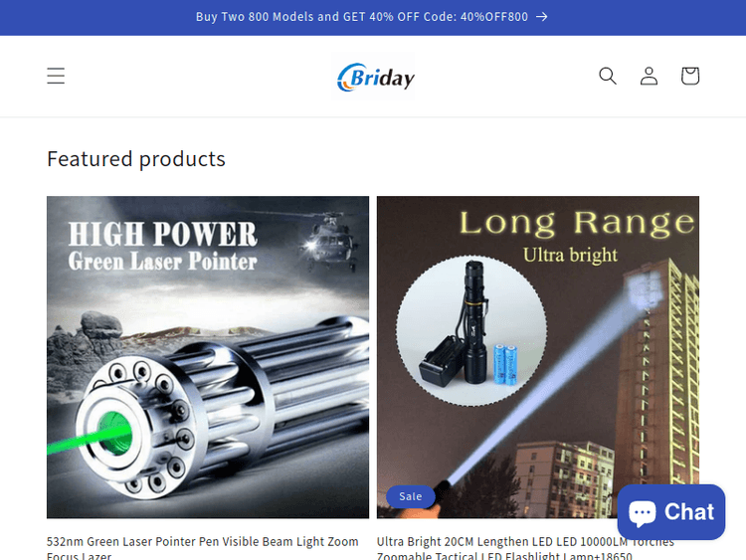Click the Briday logo

[373, 77]
